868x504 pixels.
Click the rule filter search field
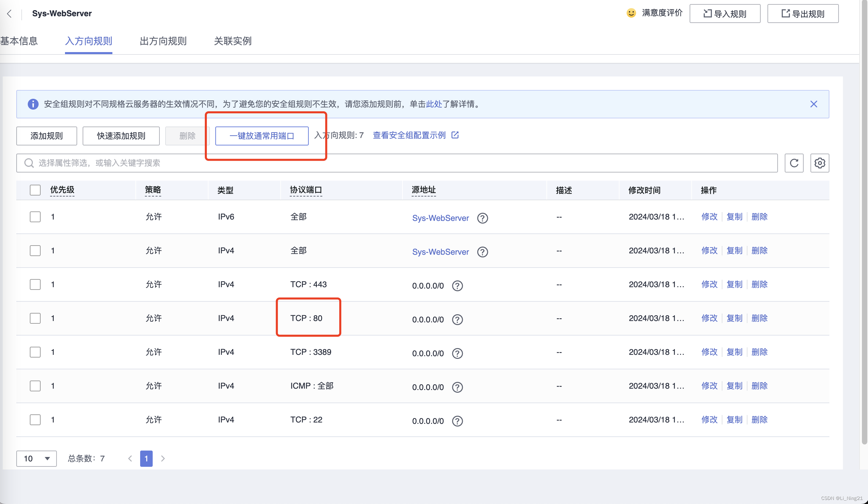tap(396, 163)
